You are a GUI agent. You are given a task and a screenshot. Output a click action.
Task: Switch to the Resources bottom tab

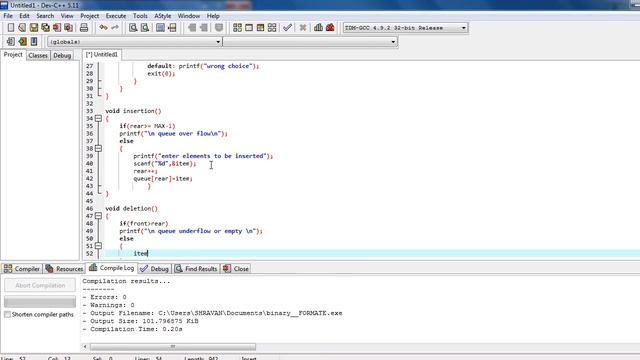point(64,269)
